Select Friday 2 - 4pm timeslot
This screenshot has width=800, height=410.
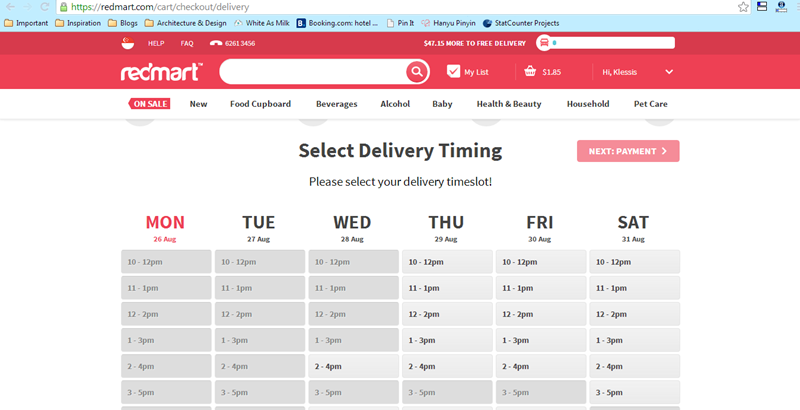pos(541,366)
